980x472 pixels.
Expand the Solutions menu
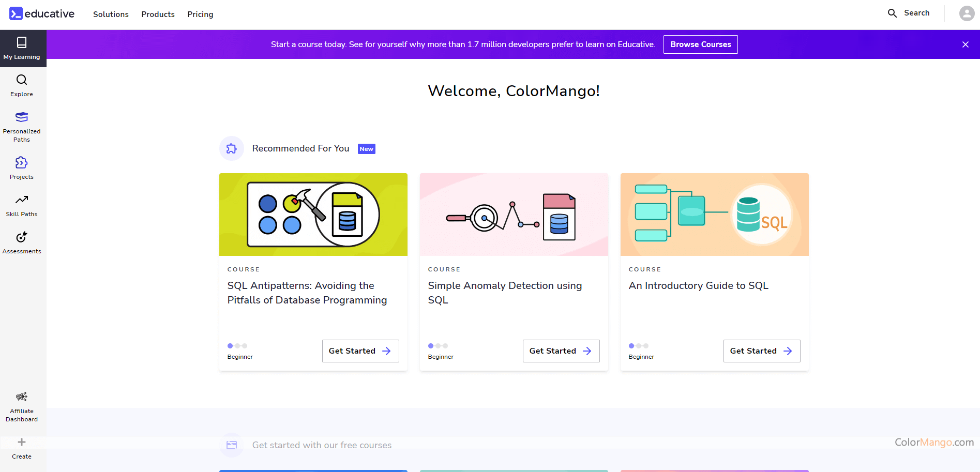111,14
